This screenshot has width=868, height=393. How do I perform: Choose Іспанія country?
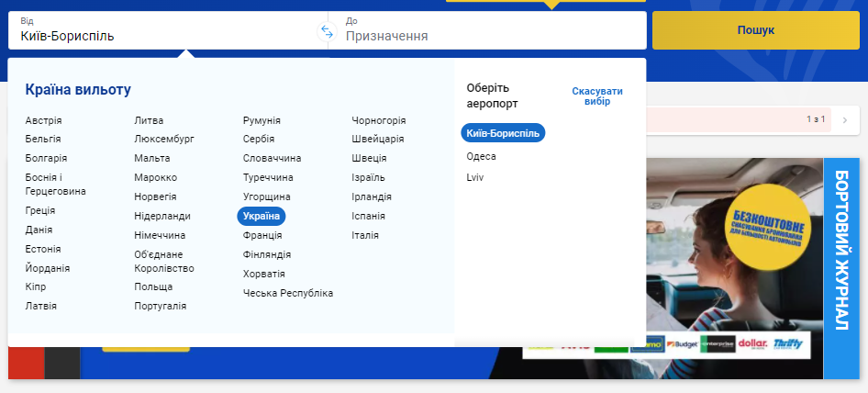pyautogui.click(x=369, y=216)
